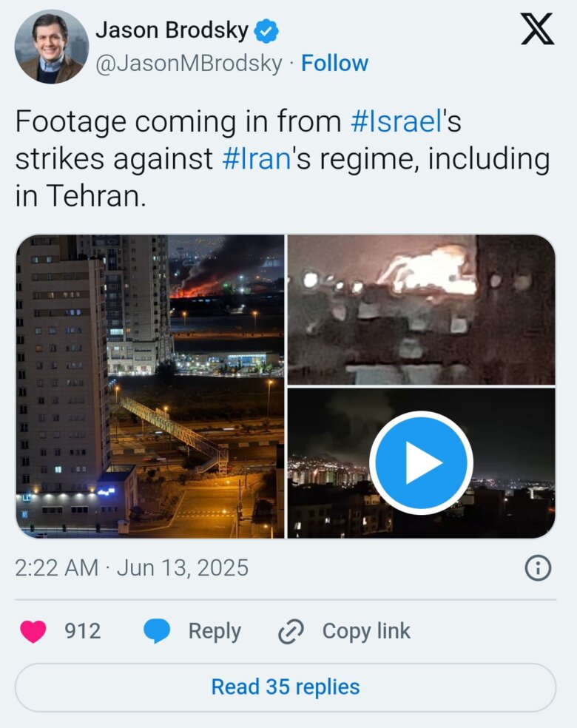Image resolution: width=577 pixels, height=728 pixels.
Task: Click the Jason Brodsky display name
Action: [x=172, y=30]
